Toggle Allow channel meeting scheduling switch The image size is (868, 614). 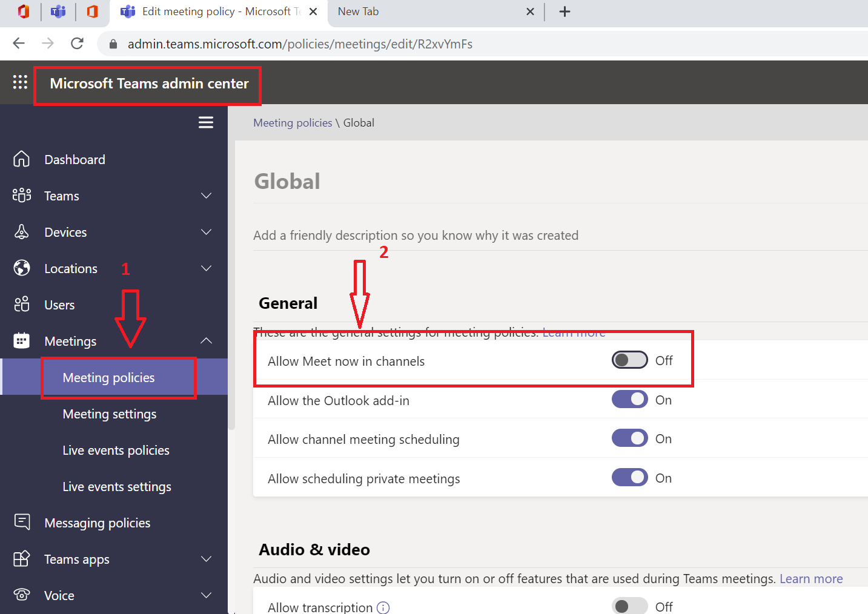(630, 438)
